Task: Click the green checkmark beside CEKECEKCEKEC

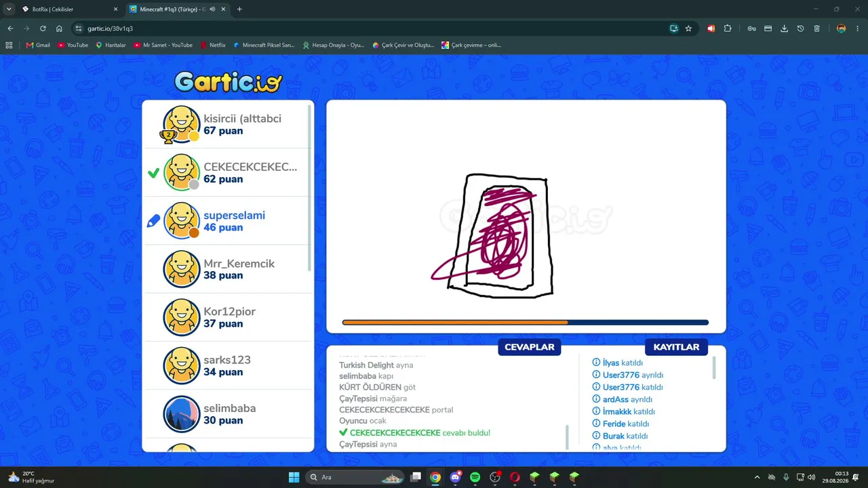Action: coord(153,173)
